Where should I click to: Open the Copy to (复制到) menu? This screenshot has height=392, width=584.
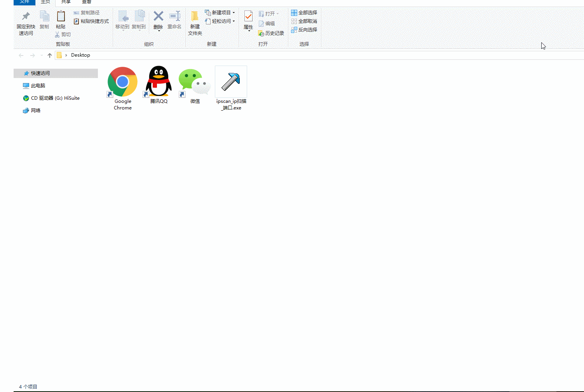(139, 20)
